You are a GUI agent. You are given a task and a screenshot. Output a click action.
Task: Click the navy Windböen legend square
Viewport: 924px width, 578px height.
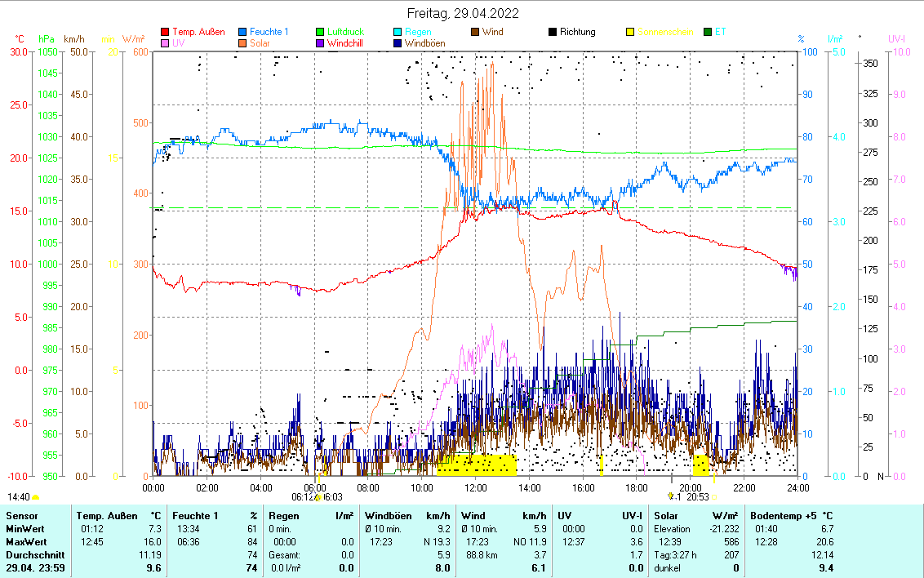(398, 43)
